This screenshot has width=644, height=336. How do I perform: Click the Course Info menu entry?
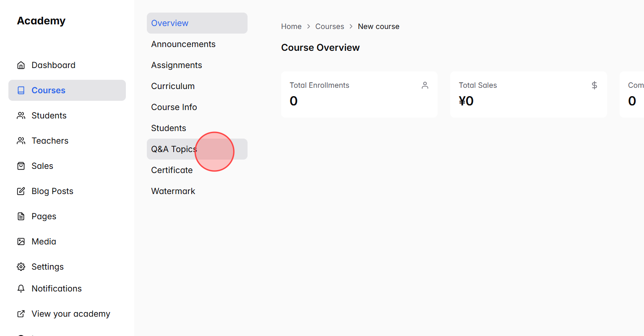[174, 107]
